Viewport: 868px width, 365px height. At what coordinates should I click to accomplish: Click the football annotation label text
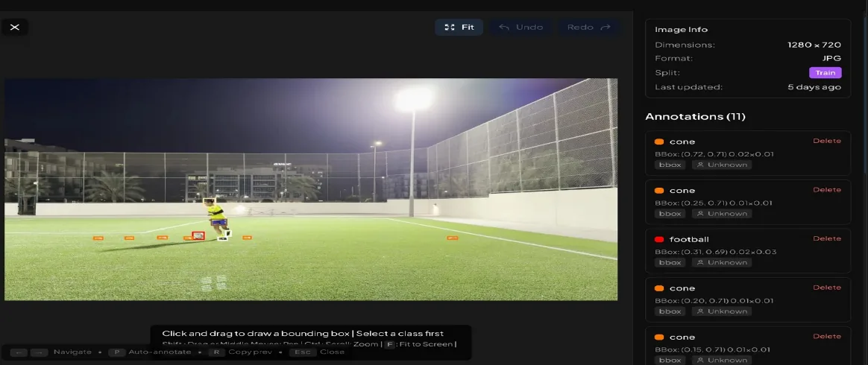pos(689,239)
